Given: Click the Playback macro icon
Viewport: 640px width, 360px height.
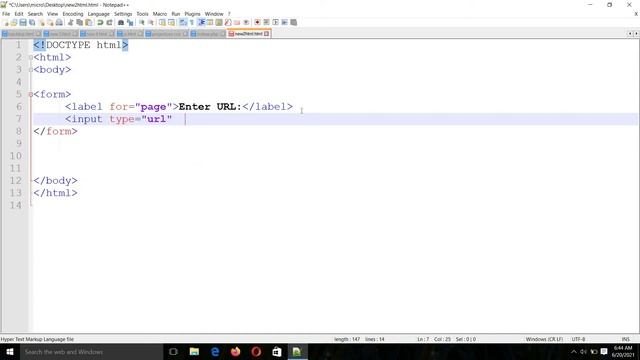Looking at the screenshot, I should pos(276,22).
